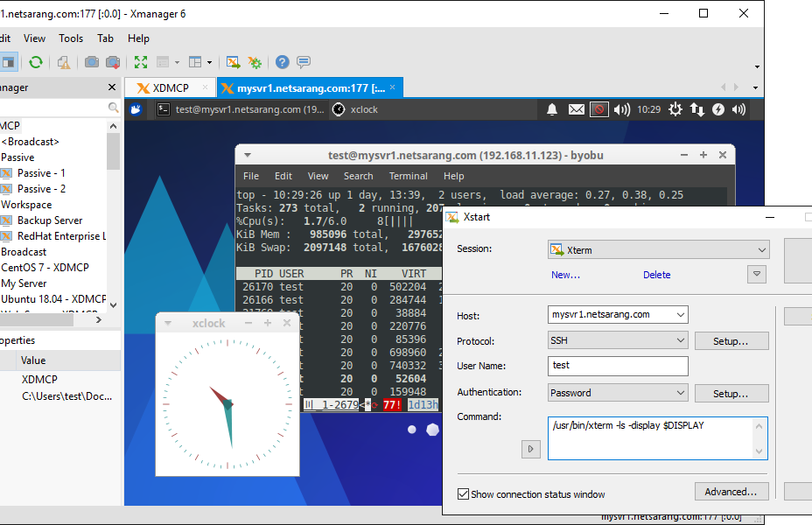Select the mysvr1.netsarang.com:177 tab
Viewport: 812px width, 525px height.
(309, 88)
